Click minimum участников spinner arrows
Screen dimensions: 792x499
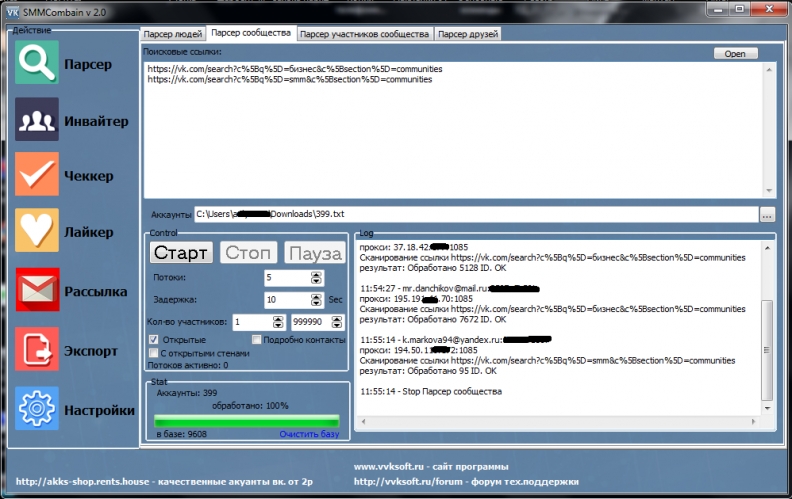(278, 322)
